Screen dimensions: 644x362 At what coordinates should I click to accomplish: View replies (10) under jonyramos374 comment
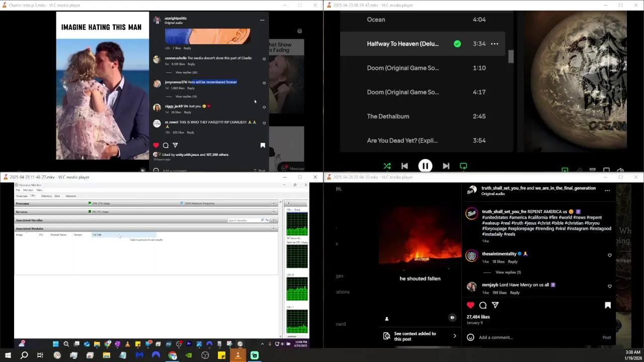click(186, 97)
